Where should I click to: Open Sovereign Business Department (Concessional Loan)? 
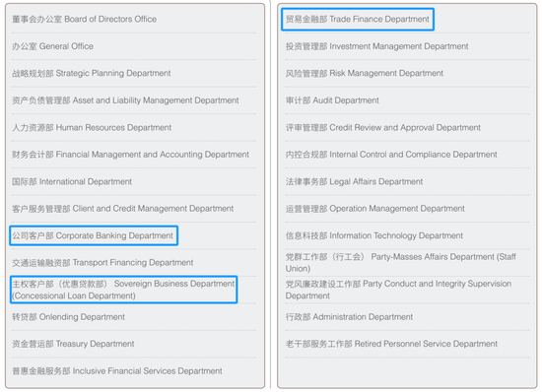tap(123, 290)
